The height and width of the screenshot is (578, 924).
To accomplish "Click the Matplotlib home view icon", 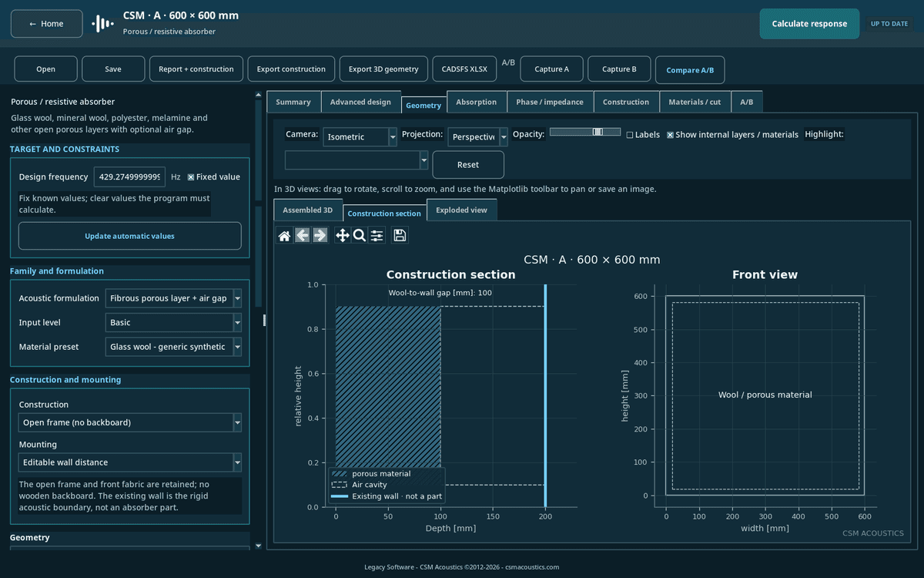I will pyautogui.click(x=284, y=236).
